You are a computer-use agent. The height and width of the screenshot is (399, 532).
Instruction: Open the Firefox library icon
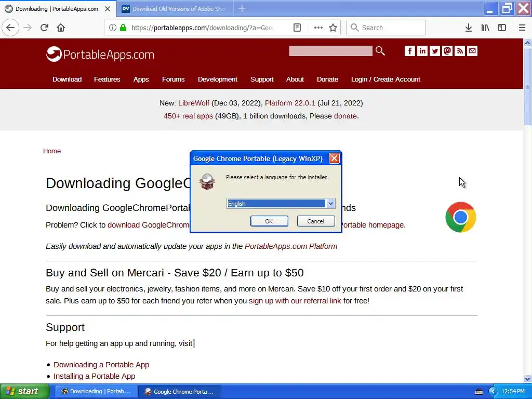[x=485, y=28]
